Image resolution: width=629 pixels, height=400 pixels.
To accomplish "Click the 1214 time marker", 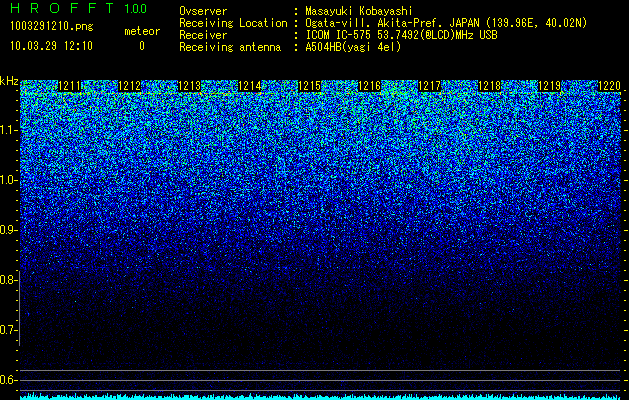I will coord(250,86).
